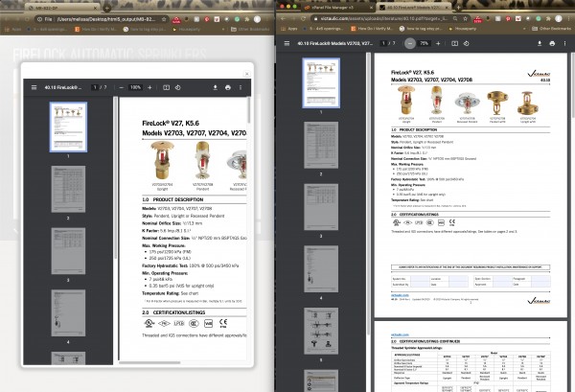Click site info icon in left address bar
The width and height of the screenshot is (575, 392).
click(x=39, y=19)
